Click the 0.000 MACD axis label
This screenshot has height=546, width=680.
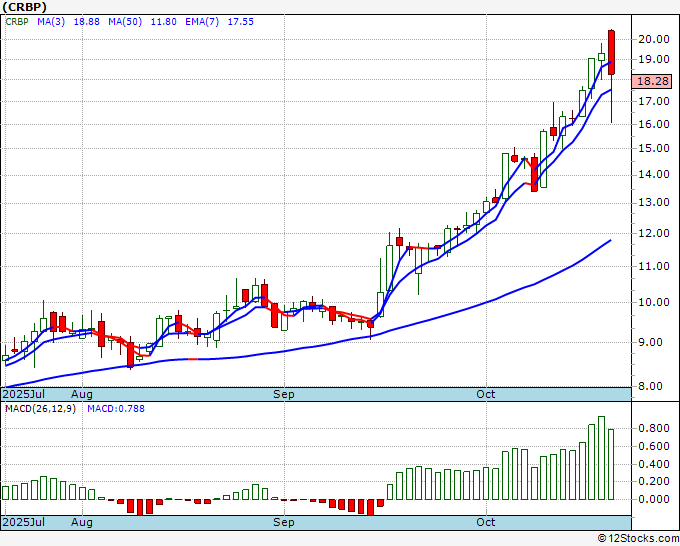pyautogui.click(x=654, y=499)
